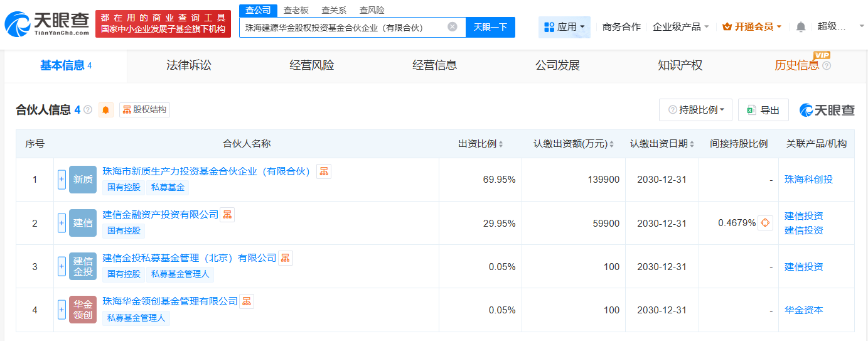Open the 持股比例 dropdown

pos(696,110)
